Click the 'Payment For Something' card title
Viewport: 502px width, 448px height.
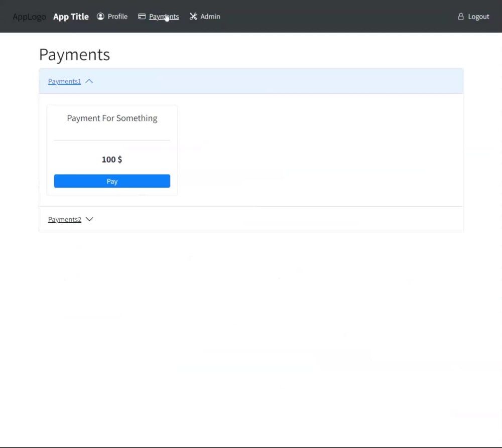click(112, 118)
